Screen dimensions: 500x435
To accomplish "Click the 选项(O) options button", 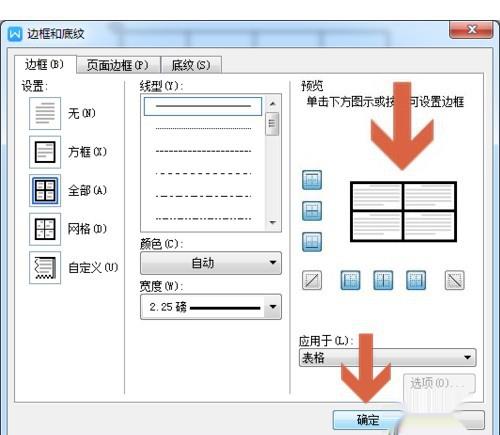I will [x=439, y=384].
